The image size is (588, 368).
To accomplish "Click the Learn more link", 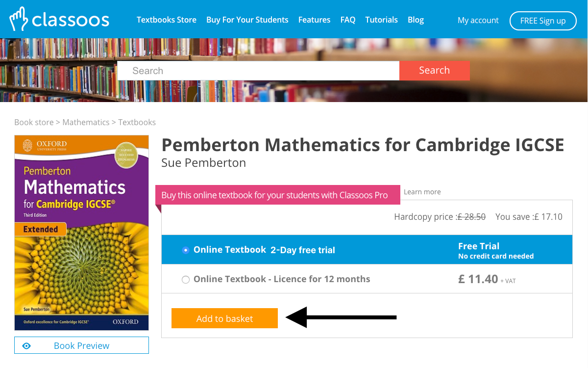I will point(422,192).
